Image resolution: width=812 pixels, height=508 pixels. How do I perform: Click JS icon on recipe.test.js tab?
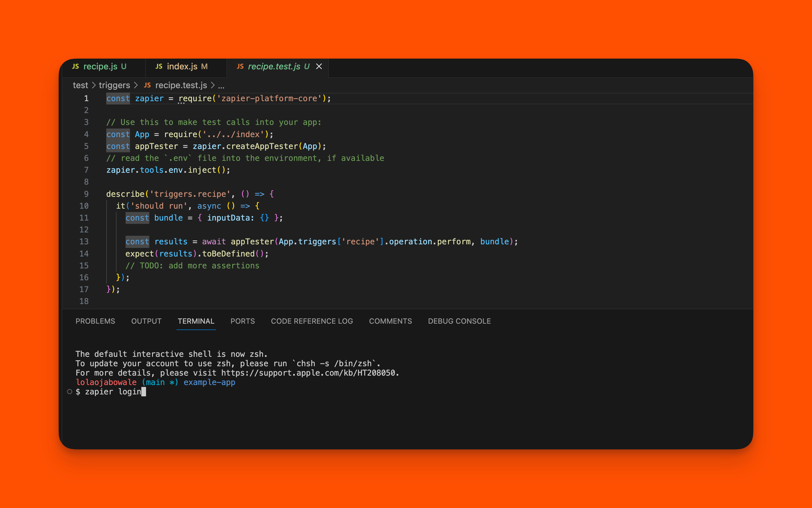pyautogui.click(x=240, y=67)
